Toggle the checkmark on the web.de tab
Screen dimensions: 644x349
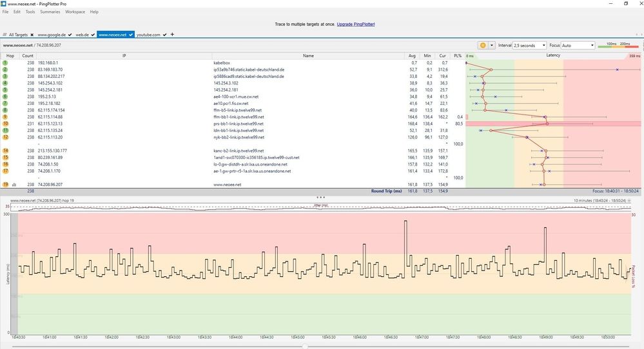point(93,35)
